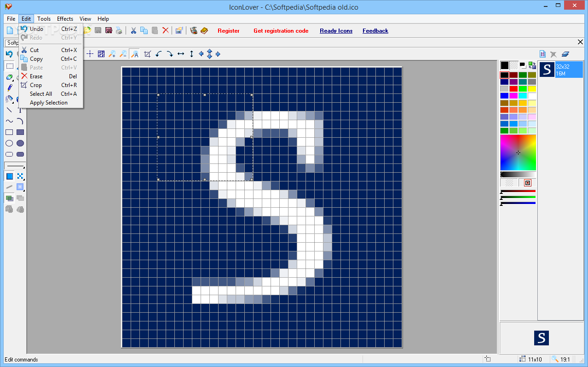Toggle the overlapping green squares mode

[x=9, y=198]
